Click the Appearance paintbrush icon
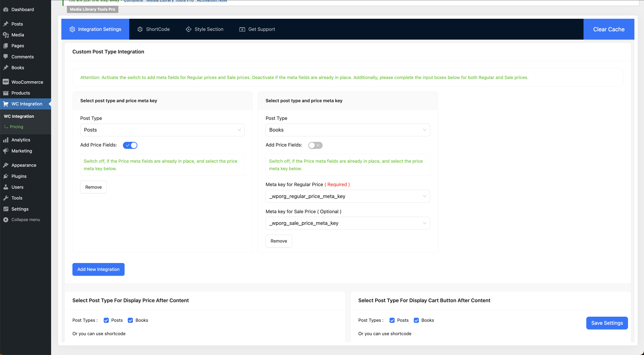Screen dimensions: 644x355 pos(6,165)
